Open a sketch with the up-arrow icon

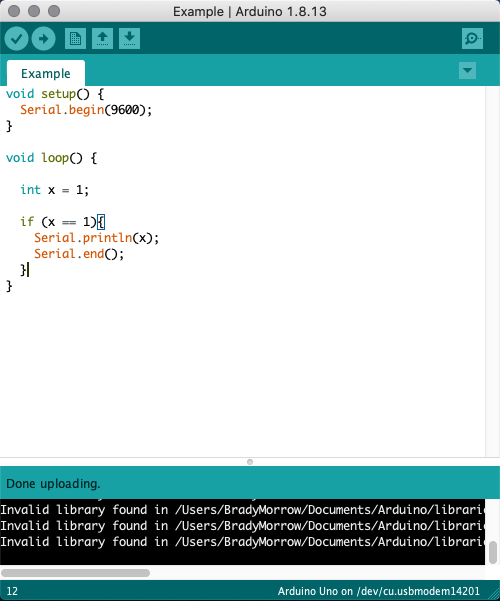coord(102,38)
